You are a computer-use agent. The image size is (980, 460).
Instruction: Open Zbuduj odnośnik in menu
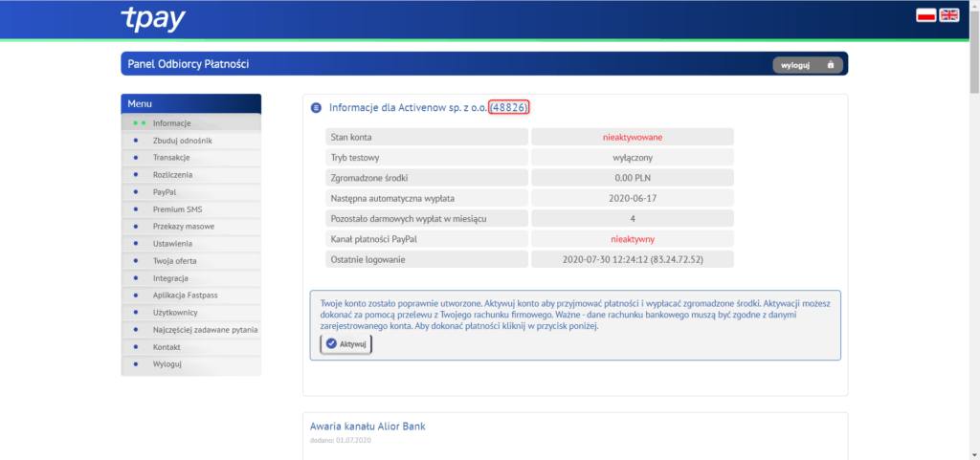(x=191, y=141)
